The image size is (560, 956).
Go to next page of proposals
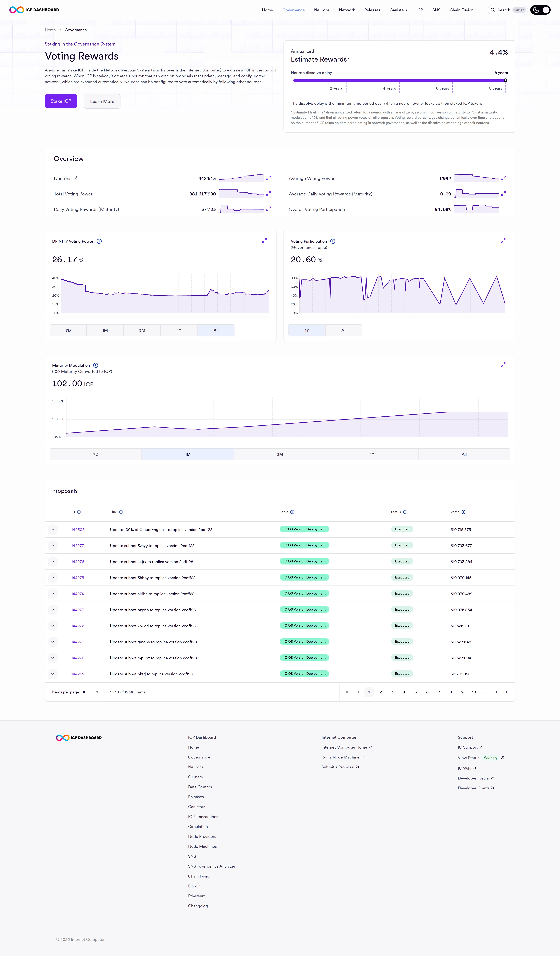click(x=497, y=692)
